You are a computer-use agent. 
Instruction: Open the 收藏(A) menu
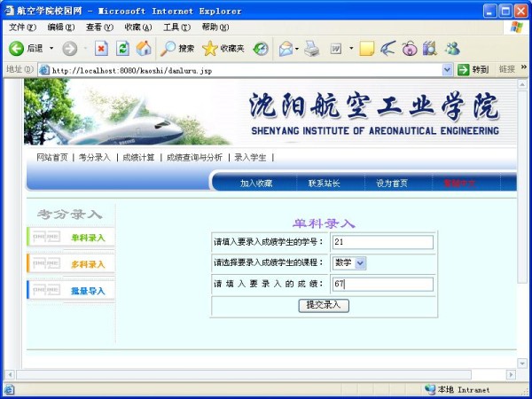point(138,27)
